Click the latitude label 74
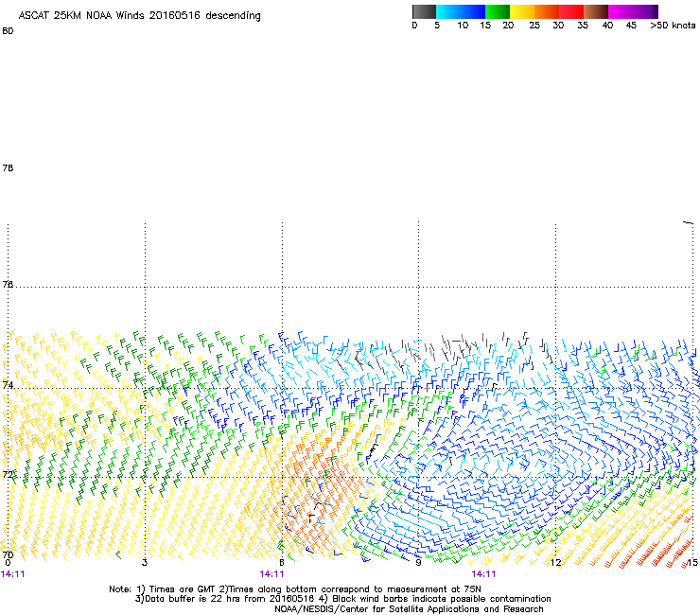700x615 pixels. (8, 384)
